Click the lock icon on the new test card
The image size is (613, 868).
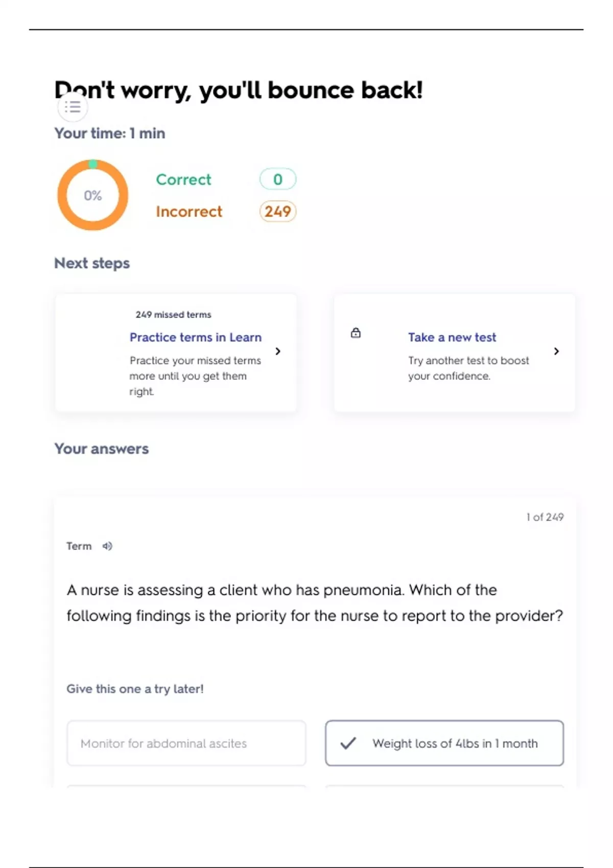pyautogui.click(x=356, y=333)
